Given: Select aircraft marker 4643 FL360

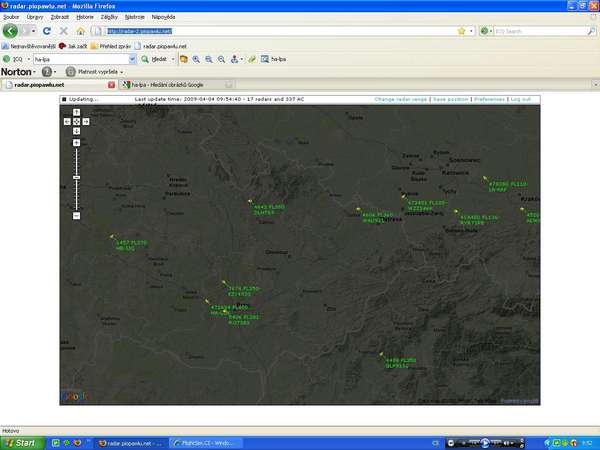Looking at the screenshot, I should pos(250,201).
